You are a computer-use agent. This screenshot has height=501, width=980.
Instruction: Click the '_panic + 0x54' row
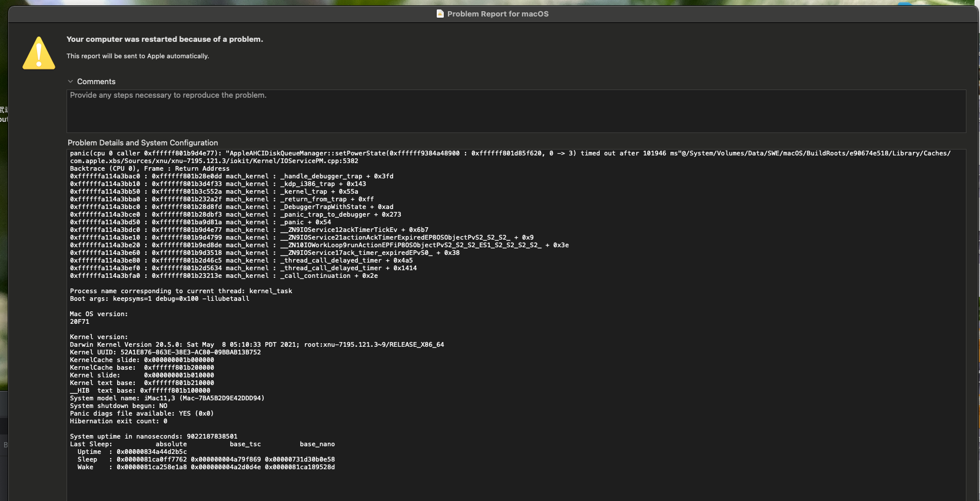(x=201, y=222)
